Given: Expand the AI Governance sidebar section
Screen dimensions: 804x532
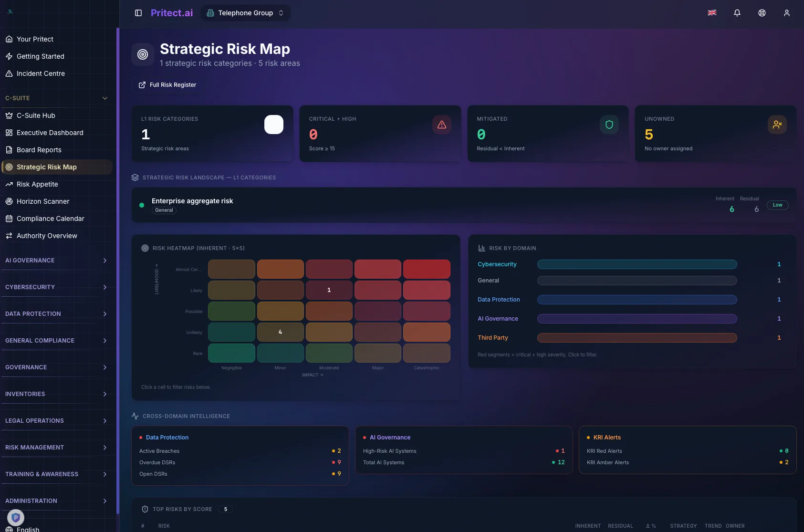Looking at the screenshot, I should 56,261.
